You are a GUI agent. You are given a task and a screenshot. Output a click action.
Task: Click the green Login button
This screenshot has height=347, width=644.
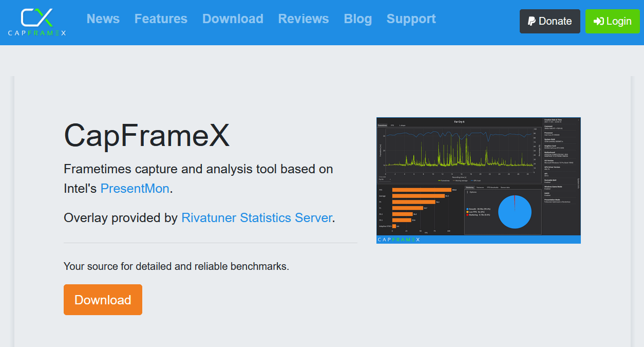tap(613, 21)
